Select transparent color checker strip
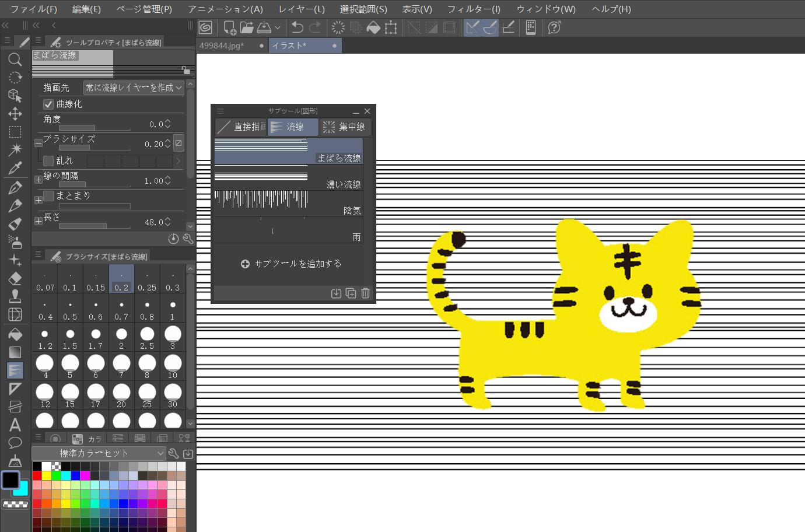805x532 pixels. pos(16,504)
